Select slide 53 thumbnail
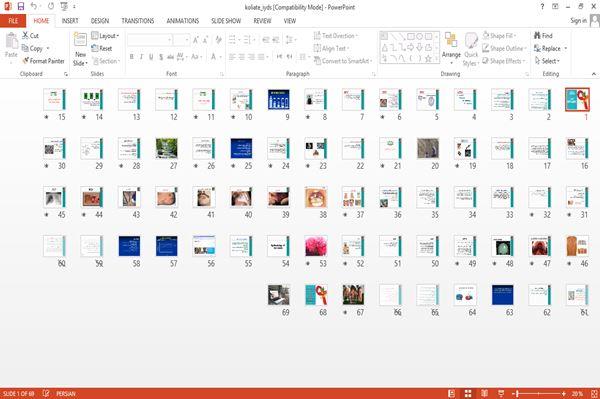Viewport: 600px width, 399px height. click(x=316, y=246)
